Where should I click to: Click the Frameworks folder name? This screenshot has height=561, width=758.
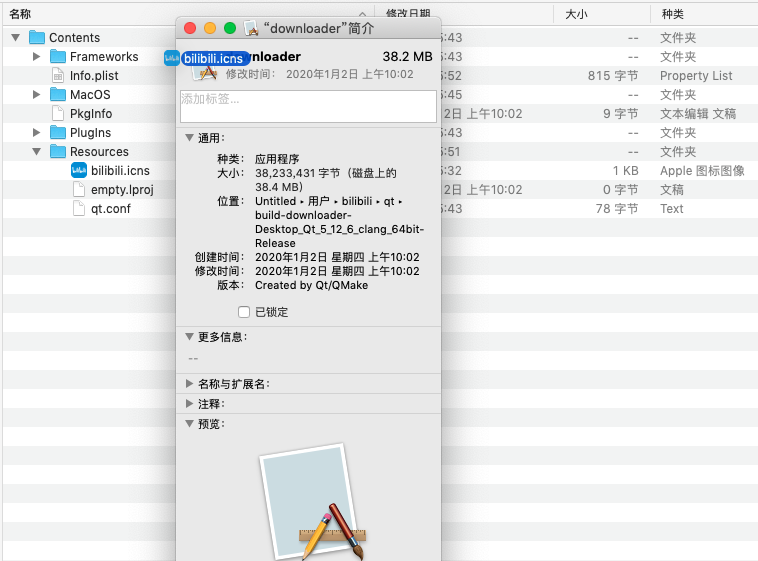[x=104, y=57]
